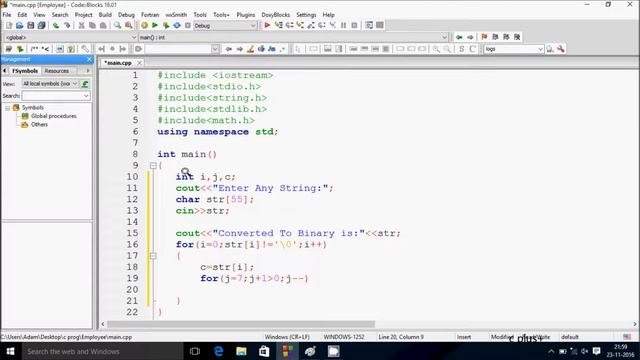Viewport: 640px width, 360px height.
Task: Jump back with the green arrow
Action: coord(459,37)
